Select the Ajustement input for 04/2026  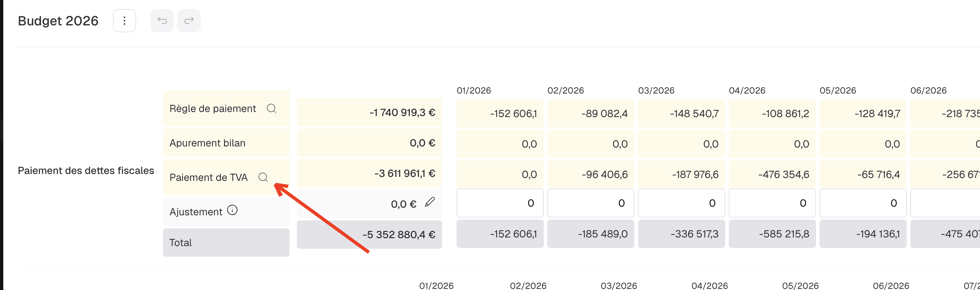772,203
